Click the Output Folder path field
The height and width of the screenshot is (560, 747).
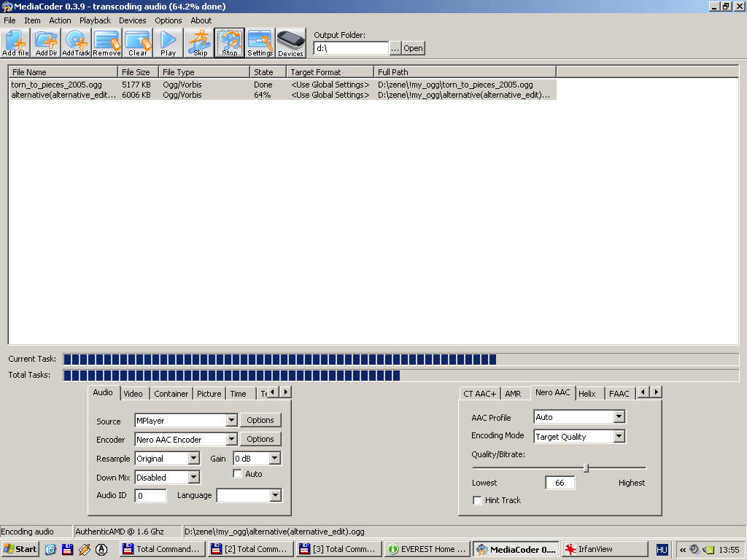click(x=351, y=48)
